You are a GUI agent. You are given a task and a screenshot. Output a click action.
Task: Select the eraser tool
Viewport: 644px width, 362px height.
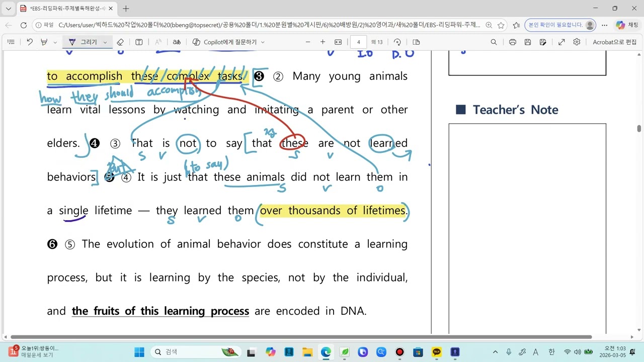tap(120, 42)
